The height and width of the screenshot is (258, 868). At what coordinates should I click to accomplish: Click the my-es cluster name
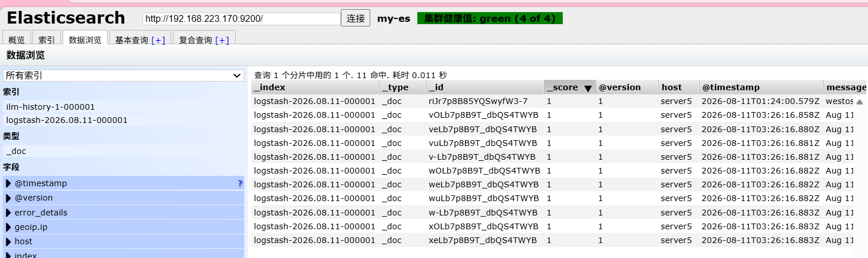(394, 18)
